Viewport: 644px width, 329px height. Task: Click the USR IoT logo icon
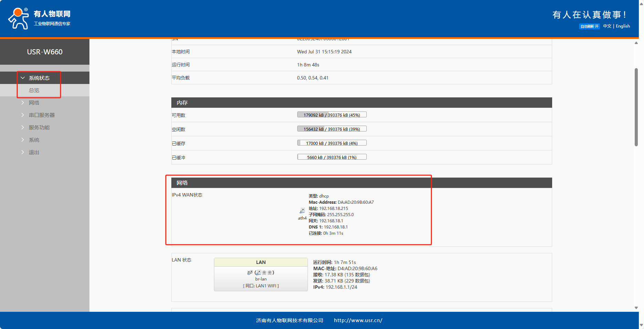coord(19,19)
